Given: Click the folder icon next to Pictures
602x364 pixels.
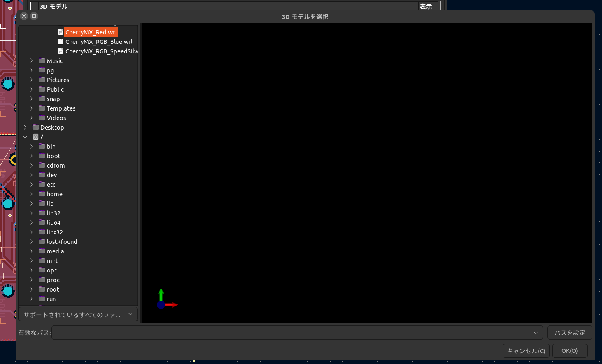Looking at the screenshot, I should (x=42, y=80).
